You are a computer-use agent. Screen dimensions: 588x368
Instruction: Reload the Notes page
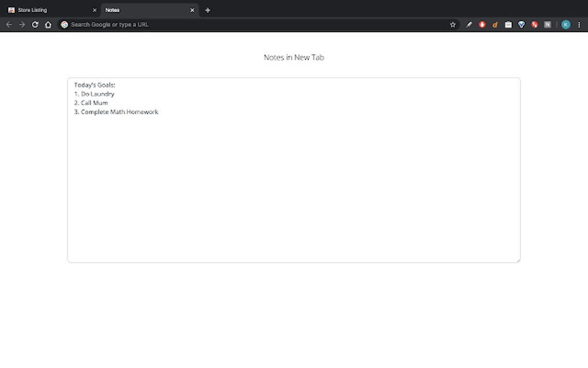pos(35,24)
